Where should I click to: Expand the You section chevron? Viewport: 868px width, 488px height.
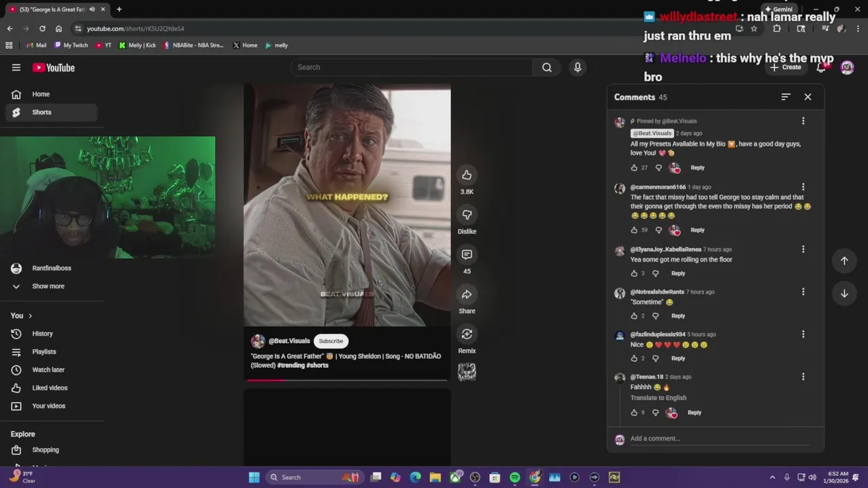click(30, 316)
